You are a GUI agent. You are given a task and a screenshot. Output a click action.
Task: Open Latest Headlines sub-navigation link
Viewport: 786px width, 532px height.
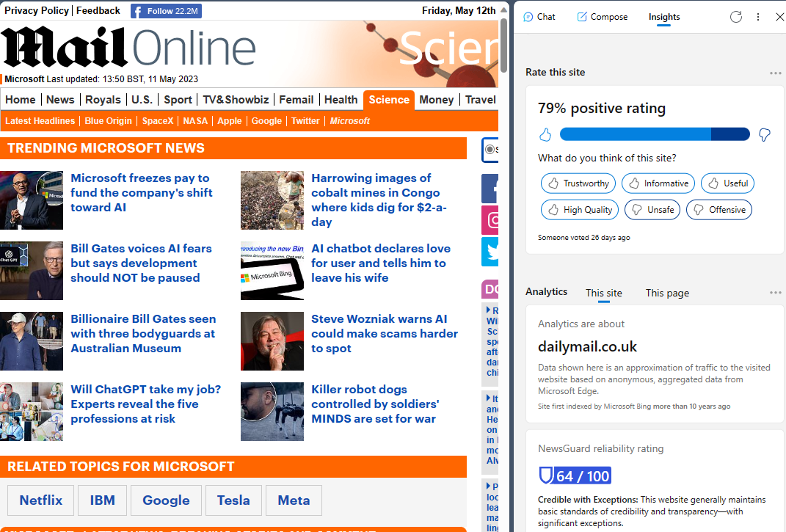pyautogui.click(x=40, y=121)
